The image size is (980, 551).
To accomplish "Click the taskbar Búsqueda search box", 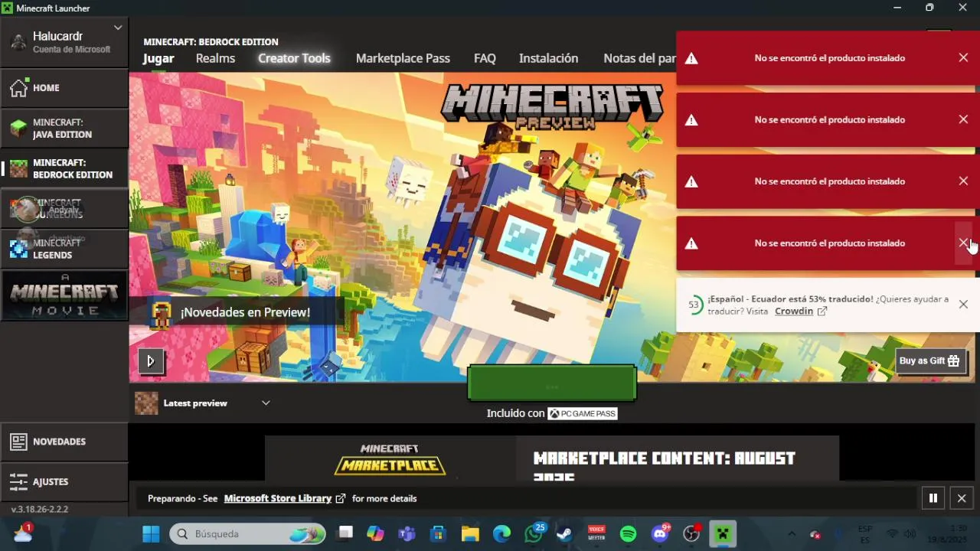I will point(247,533).
